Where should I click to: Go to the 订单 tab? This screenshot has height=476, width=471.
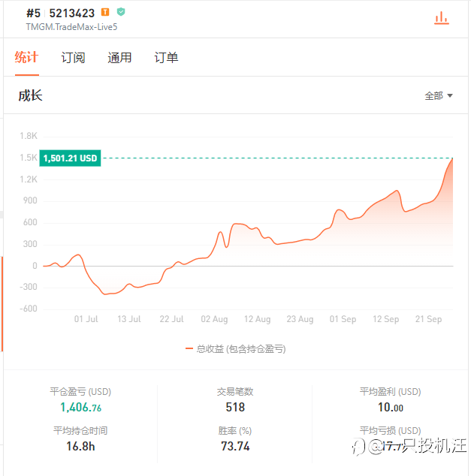pyautogui.click(x=166, y=58)
